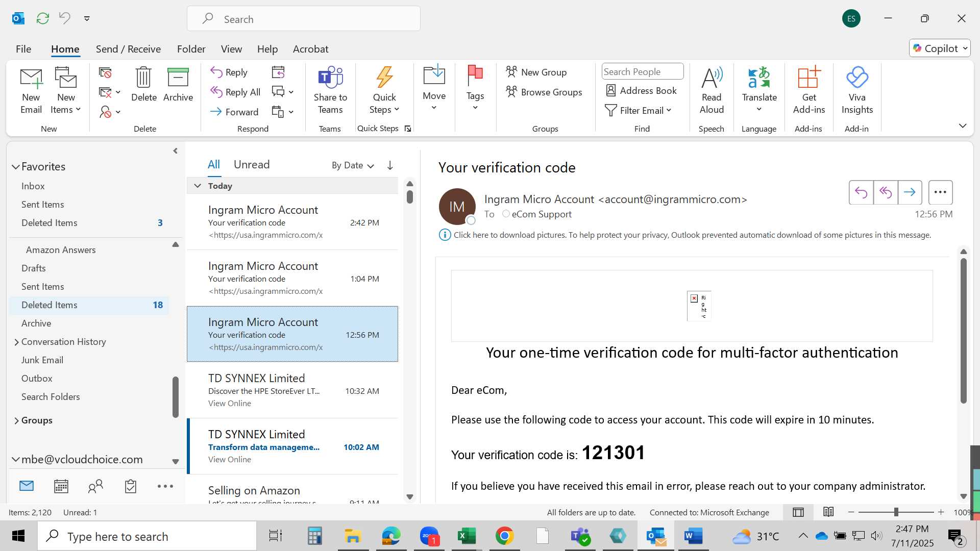Click Browse Groups in ribbon
980x551 pixels.
(x=544, y=92)
